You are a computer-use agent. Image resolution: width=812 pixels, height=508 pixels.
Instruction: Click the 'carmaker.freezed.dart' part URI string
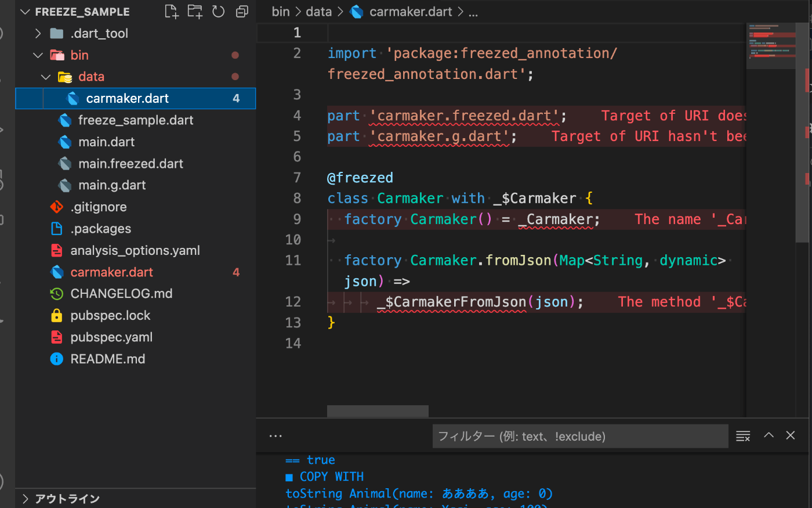465,116
